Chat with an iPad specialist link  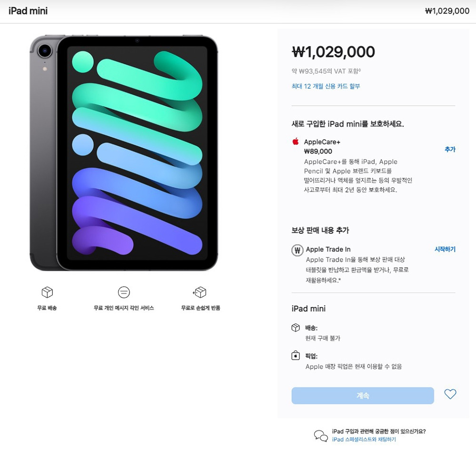coord(364,439)
